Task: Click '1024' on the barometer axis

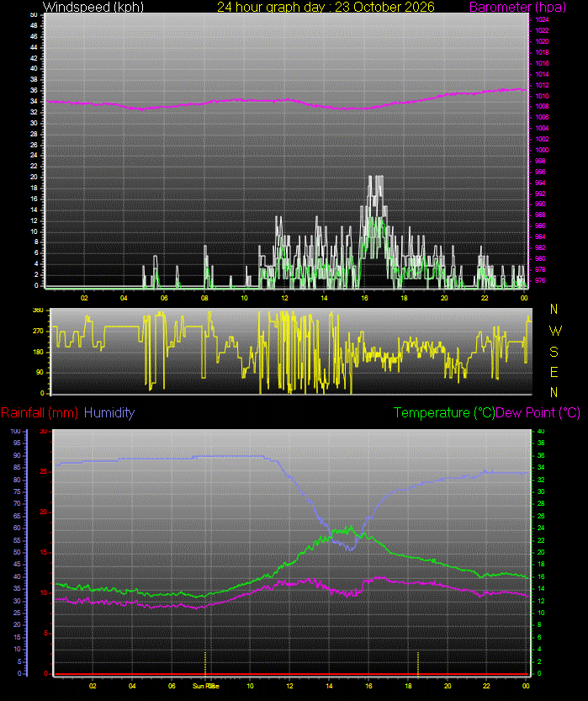Action: (542, 19)
